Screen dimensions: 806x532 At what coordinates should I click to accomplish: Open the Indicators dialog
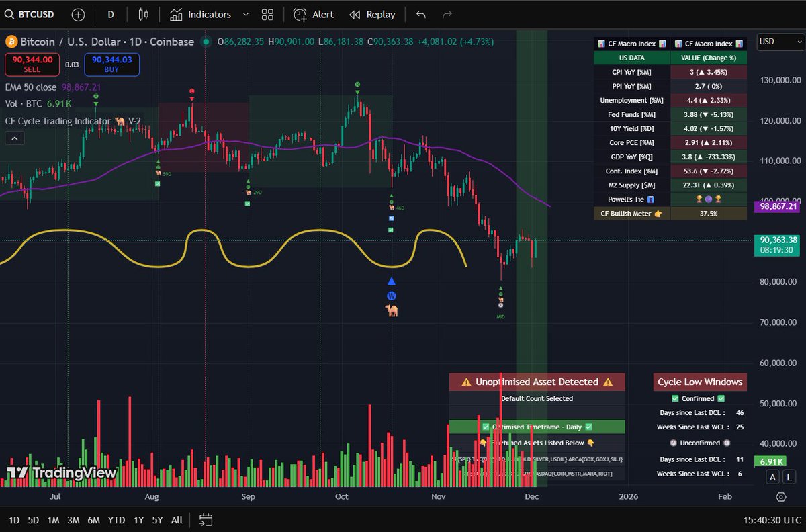(x=200, y=14)
